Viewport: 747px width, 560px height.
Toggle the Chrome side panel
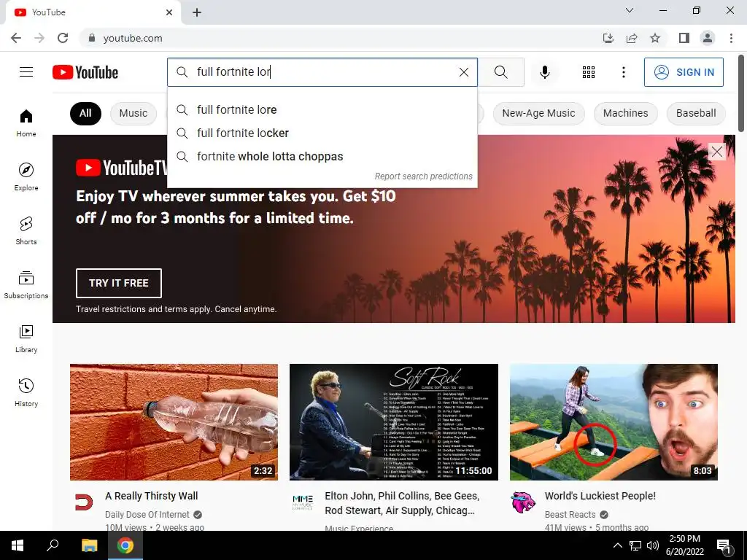point(684,38)
